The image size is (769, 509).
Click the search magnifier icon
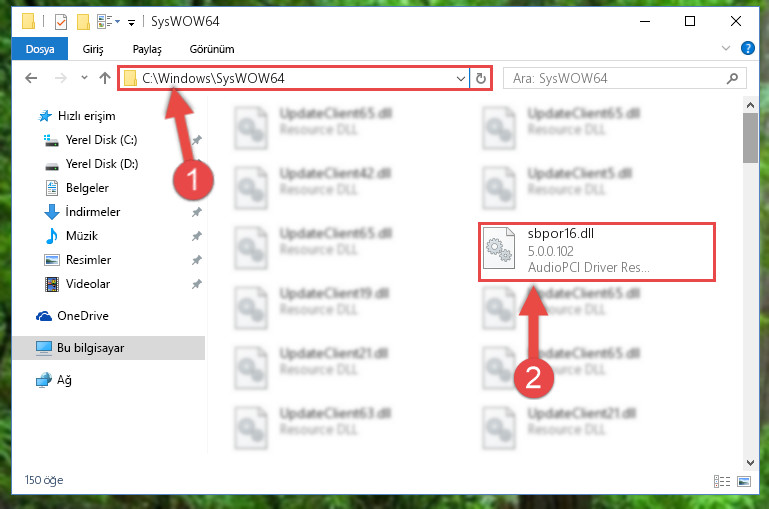732,78
